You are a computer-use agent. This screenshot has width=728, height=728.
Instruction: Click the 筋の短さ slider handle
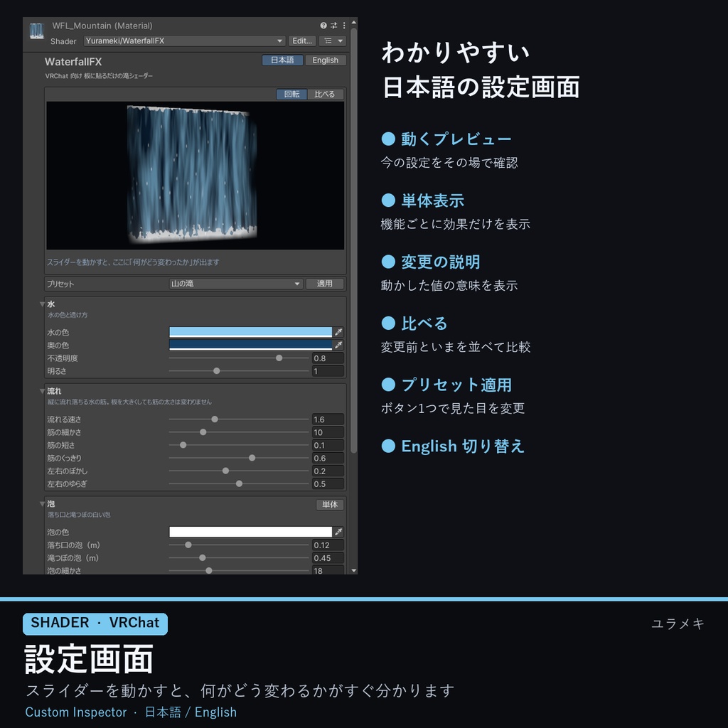tap(183, 445)
